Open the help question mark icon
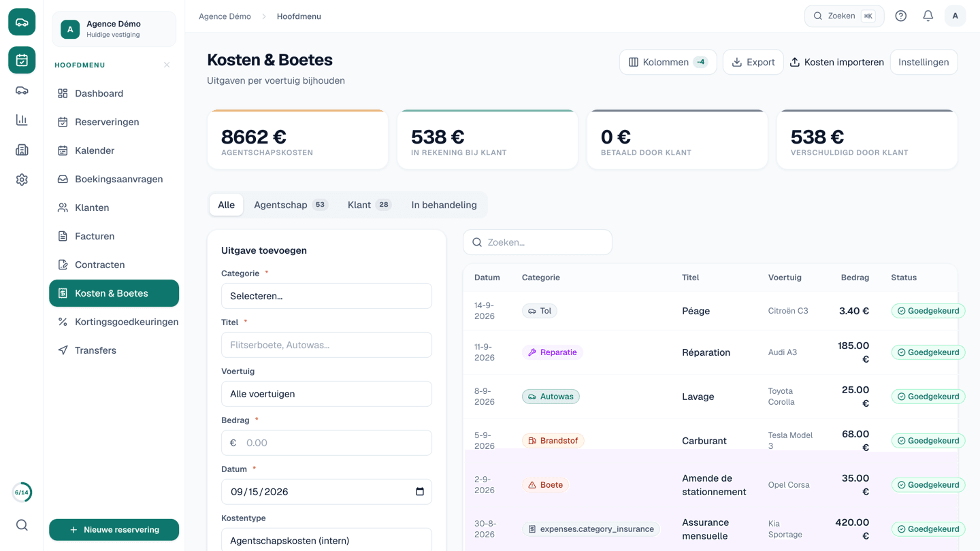Screen dimensions: 980x551 click(x=900, y=16)
